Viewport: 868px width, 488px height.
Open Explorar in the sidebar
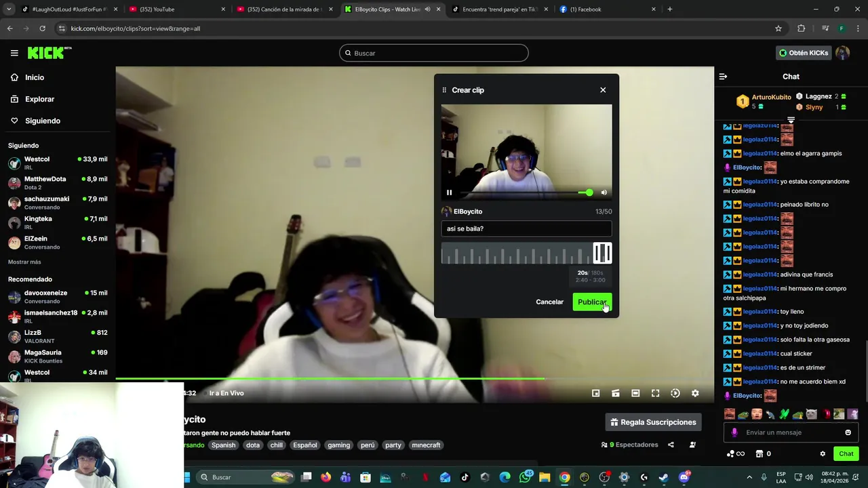coord(39,99)
